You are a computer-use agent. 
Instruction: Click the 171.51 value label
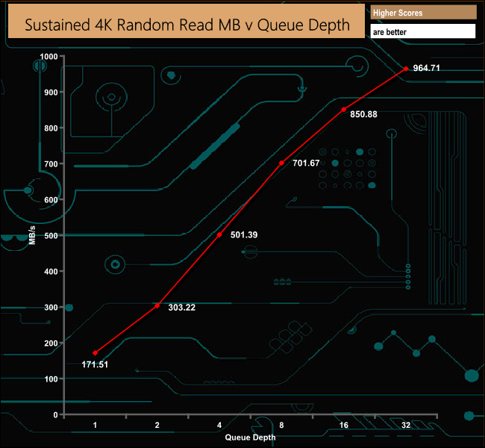tap(95, 364)
